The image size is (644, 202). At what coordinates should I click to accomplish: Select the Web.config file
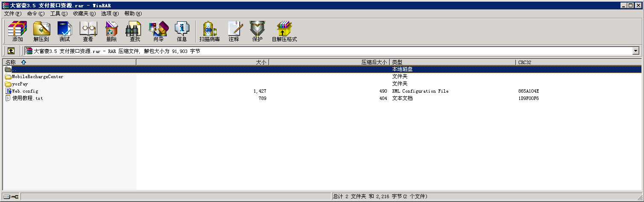(x=25, y=91)
